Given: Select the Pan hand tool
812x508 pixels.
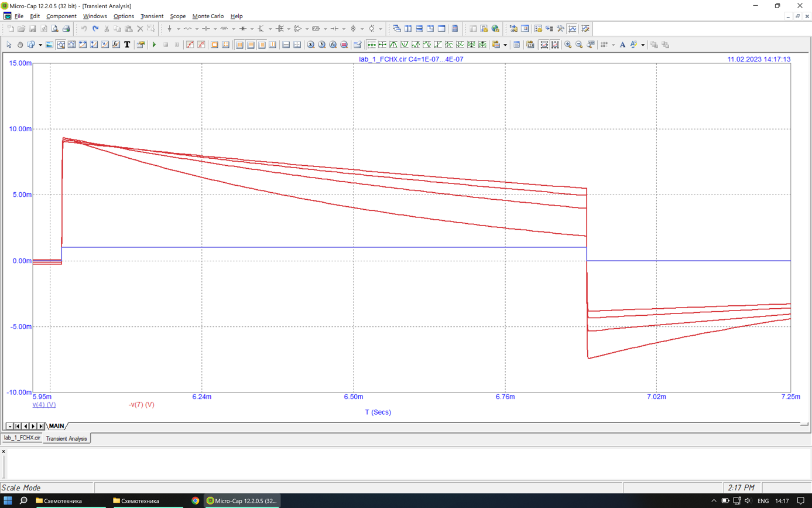Looking at the screenshot, I should (x=20, y=45).
